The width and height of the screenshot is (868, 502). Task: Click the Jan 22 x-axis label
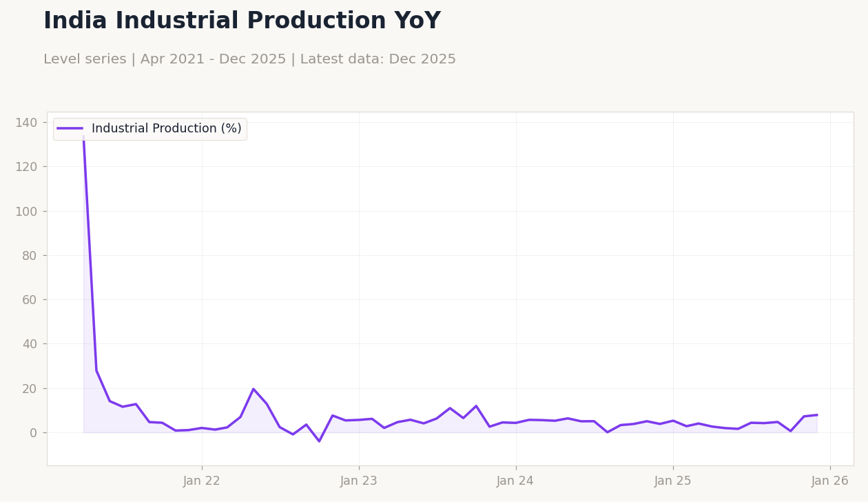202,481
